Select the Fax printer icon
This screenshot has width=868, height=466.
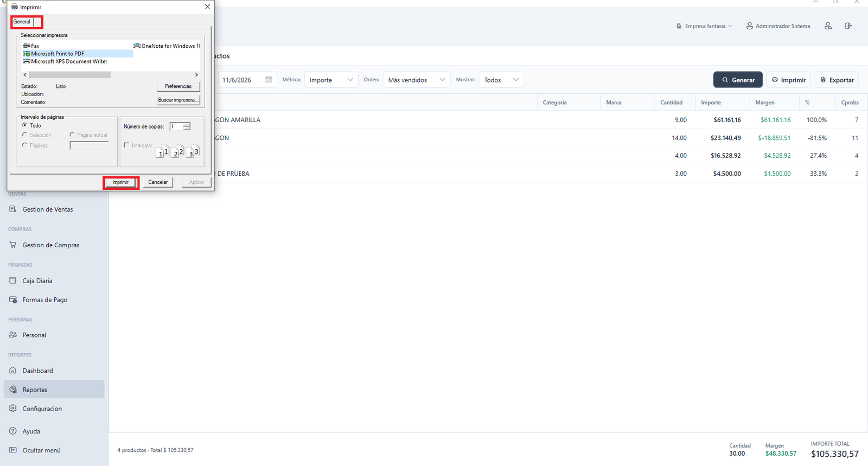[x=27, y=46]
